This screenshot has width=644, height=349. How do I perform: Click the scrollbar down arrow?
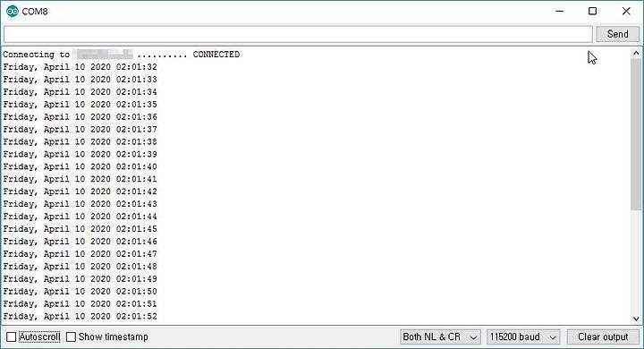pyautogui.click(x=636, y=319)
